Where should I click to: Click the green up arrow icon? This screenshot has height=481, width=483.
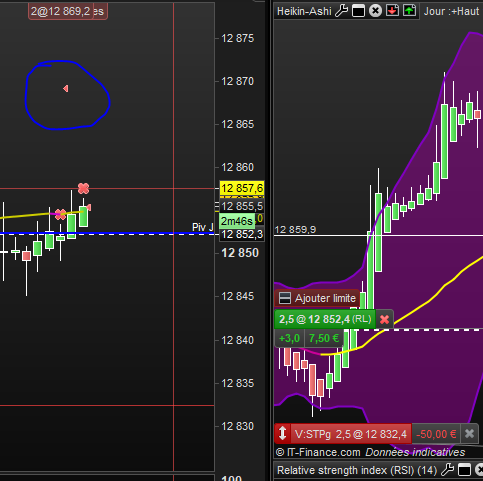(410, 11)
